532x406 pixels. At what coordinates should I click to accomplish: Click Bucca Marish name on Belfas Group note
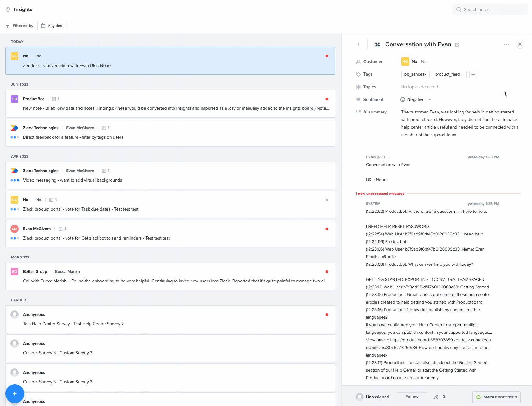[67, 272]
